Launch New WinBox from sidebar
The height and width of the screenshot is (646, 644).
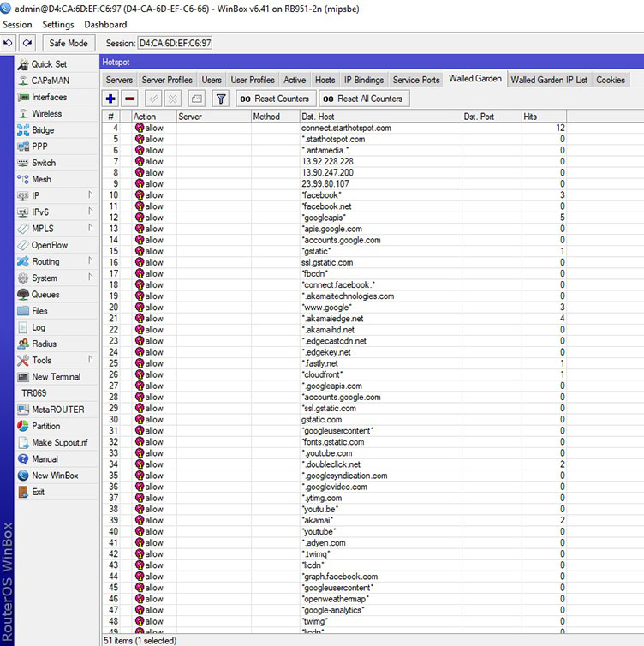click(x=57, y=476)
